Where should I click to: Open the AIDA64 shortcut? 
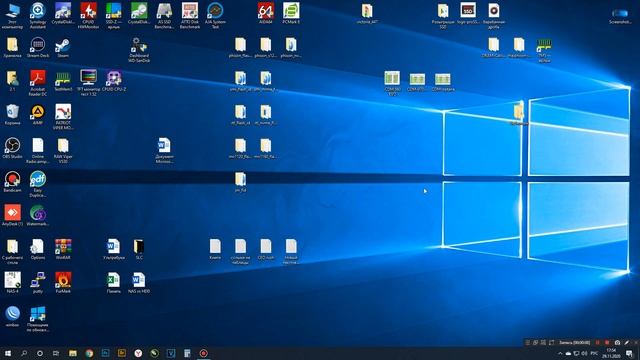coord(266,13)
